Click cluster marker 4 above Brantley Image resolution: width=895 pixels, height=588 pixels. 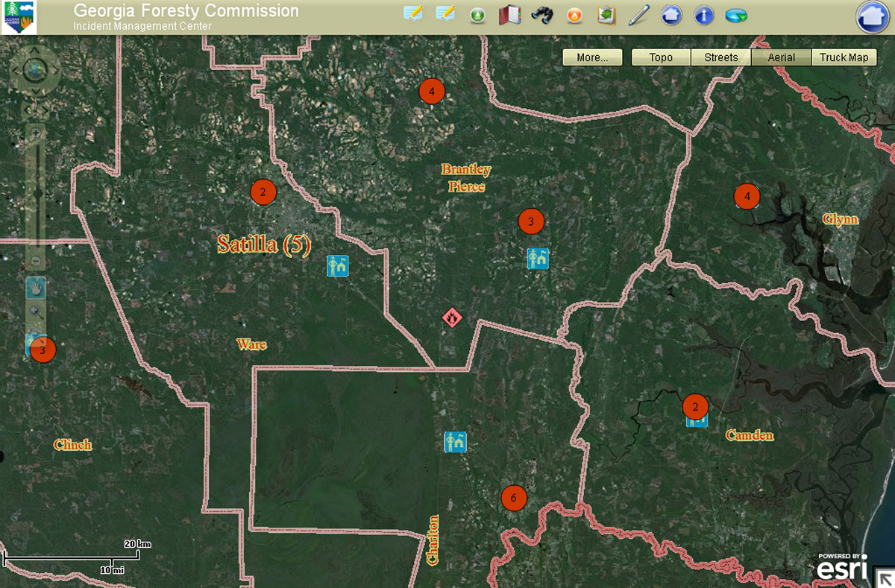point(432,91)
